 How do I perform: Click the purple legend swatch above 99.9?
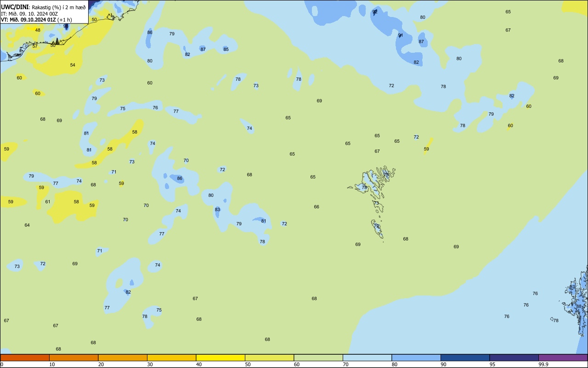[x=563, y=357]
